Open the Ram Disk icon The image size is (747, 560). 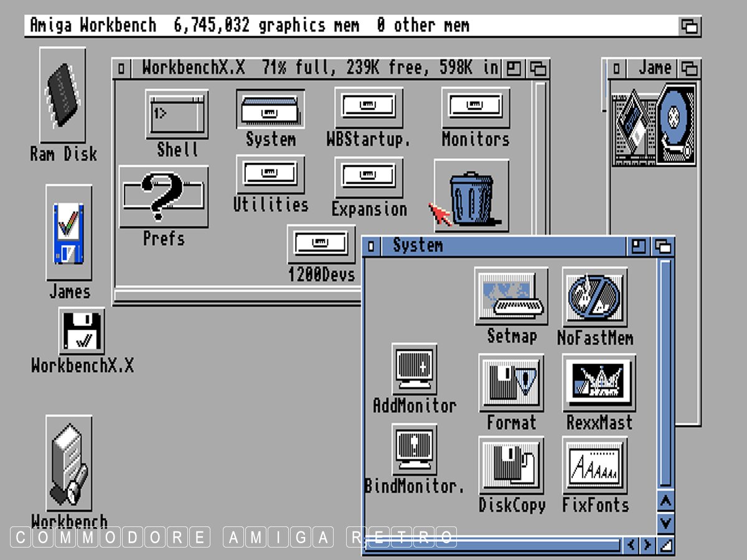[63, 95]
